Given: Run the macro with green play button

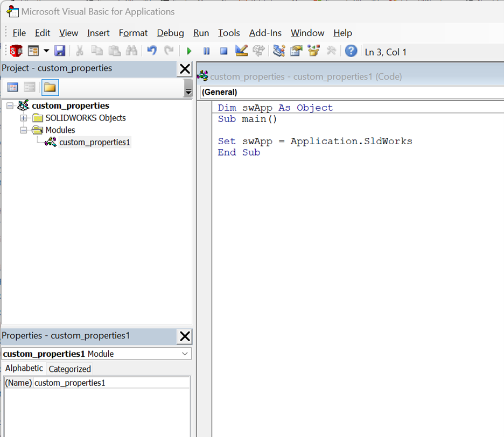Looking at the screenshot, I should point(189,51).
